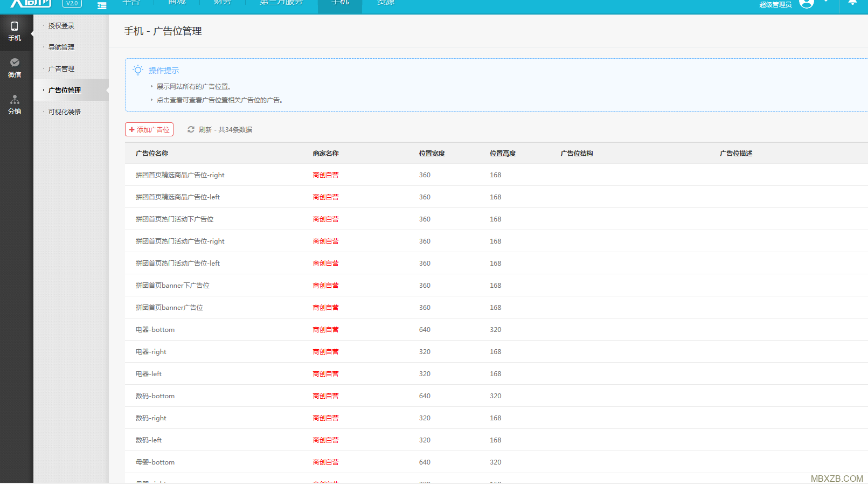Screen dimensions: 868x485
Task: Select the 电器-left row name
Action: click(149, 373)
